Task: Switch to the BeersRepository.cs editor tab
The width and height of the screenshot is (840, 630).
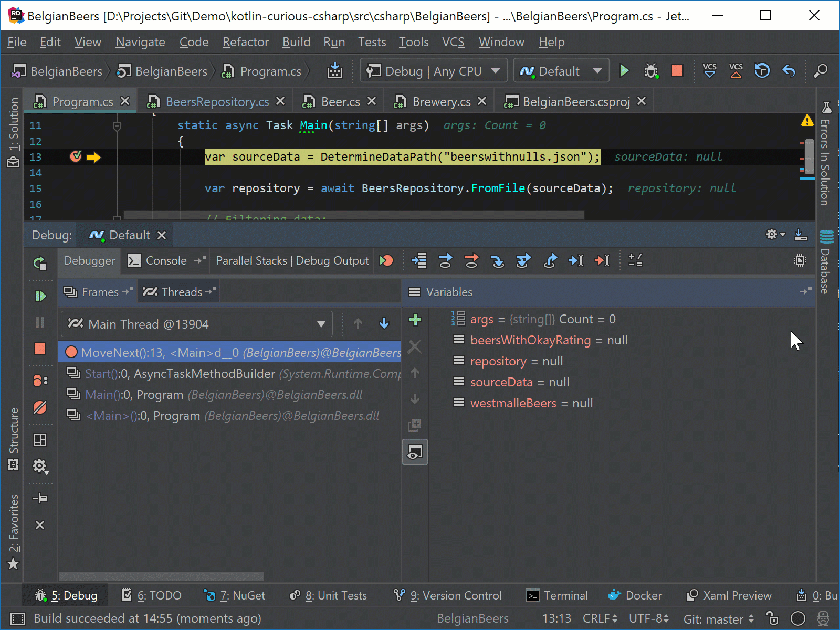Action: coord(217,102)
